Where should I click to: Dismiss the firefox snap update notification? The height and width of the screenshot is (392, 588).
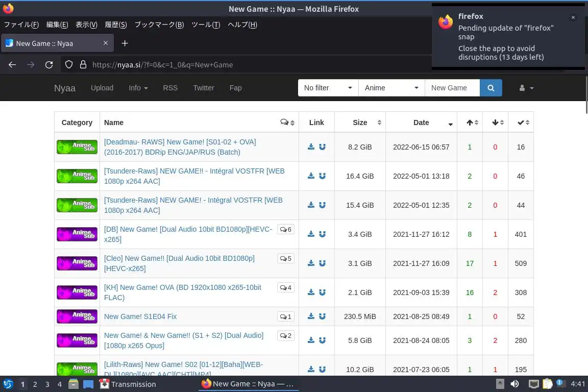[x=573, y=17]
